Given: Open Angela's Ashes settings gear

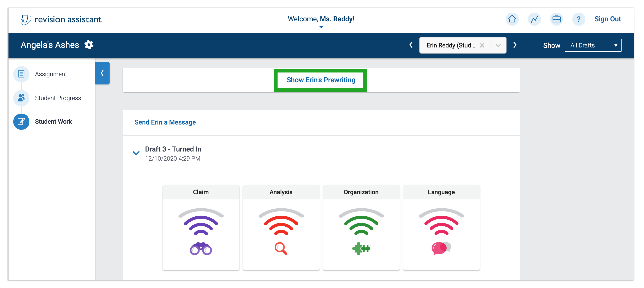Looking at the screenshot, I should tap(89, 45).
